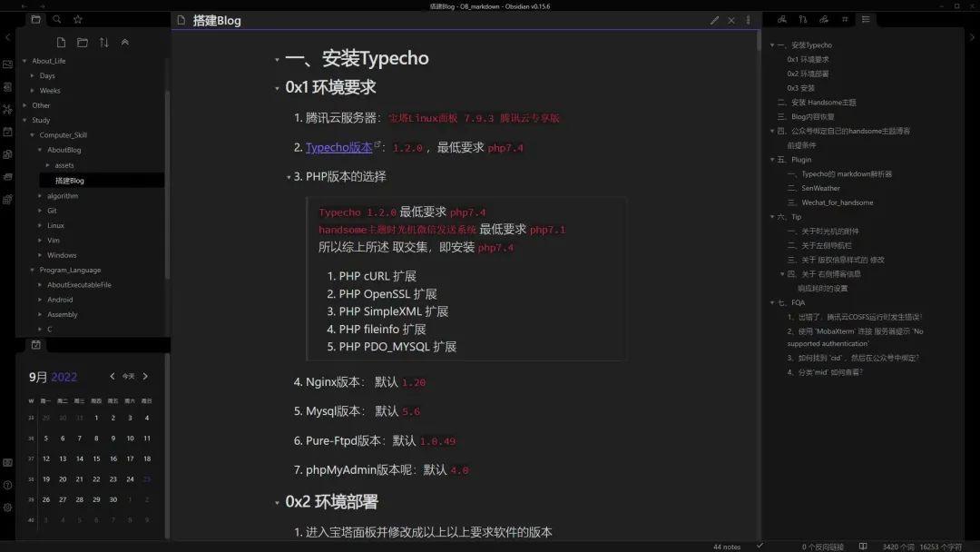This screenshot has width=980, height=552.
Task: Click the book icon in status bar
Action: click(x=863, y=547)
